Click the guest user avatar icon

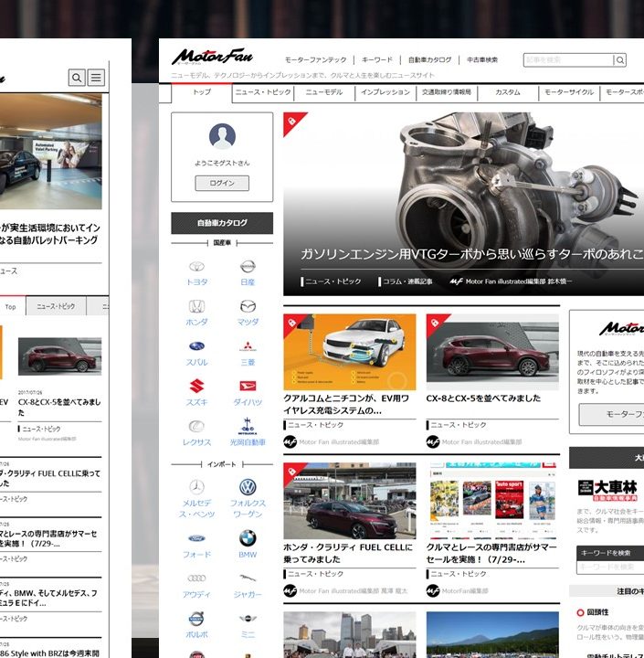[x=222, y=136]
